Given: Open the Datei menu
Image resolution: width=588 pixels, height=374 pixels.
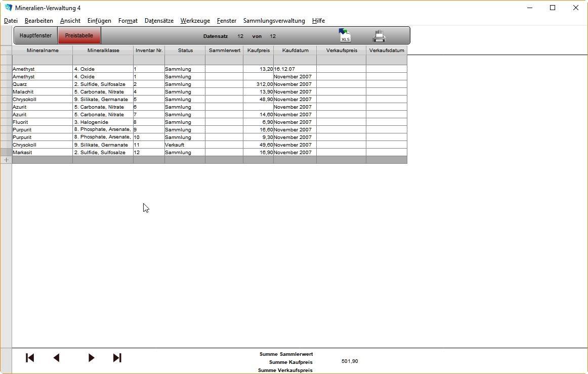Looking at the screenshot, I should click(x=11, y=21).
